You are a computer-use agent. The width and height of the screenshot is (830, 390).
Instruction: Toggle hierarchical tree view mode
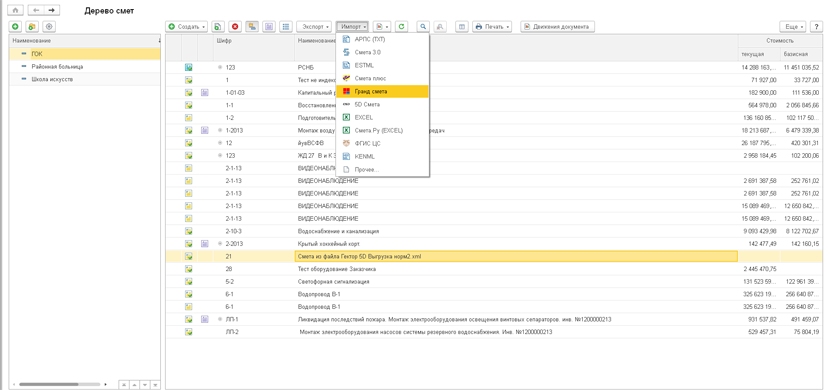coord(252,26)
